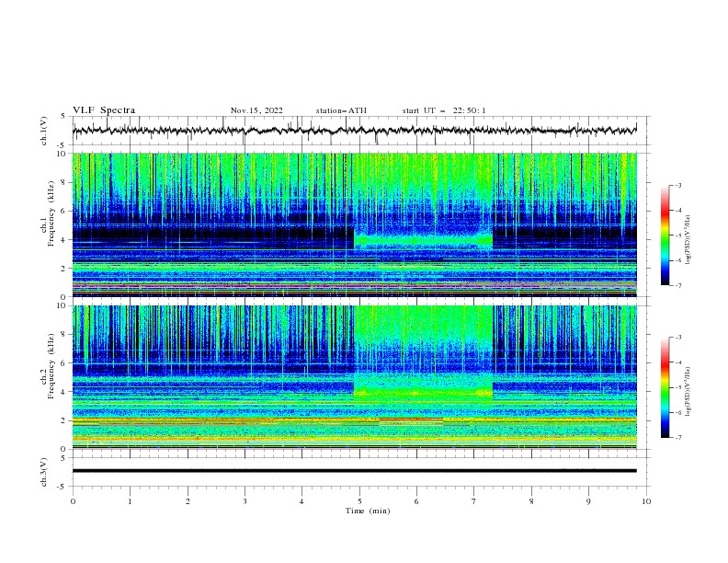Click the time axis tick label '3'

click(x=245, y=501)
